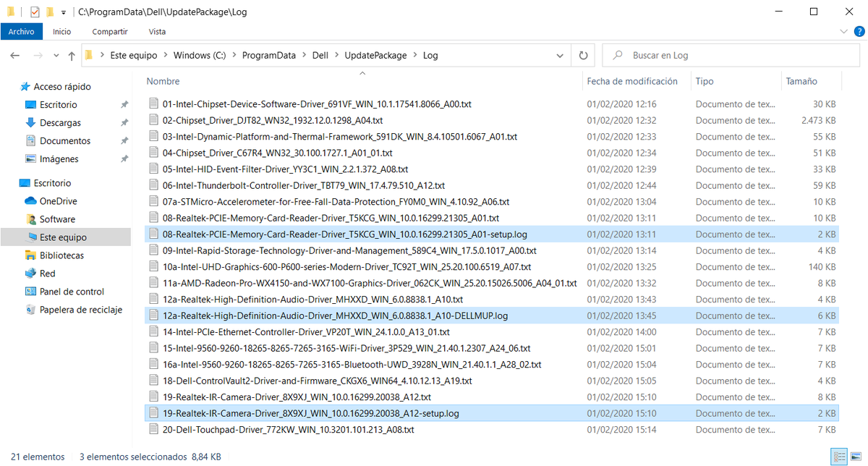Open Red in the navigation pane

tap(48, 274)
